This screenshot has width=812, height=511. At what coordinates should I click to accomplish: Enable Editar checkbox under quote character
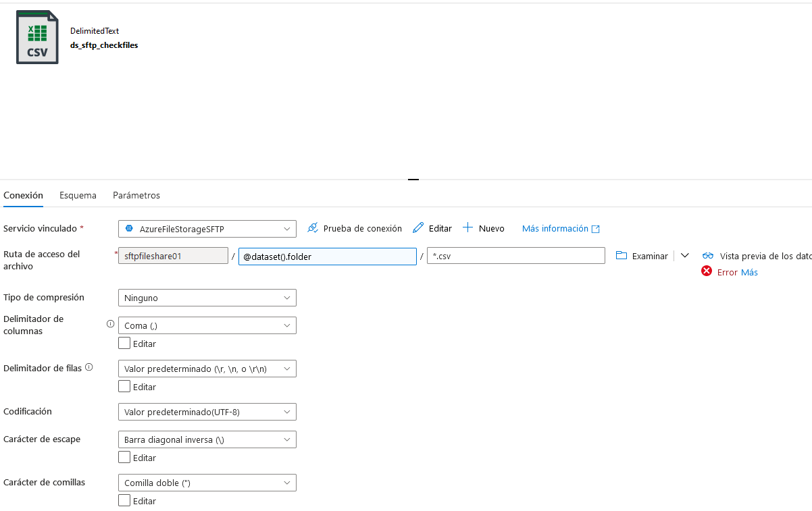click(124, 500)
